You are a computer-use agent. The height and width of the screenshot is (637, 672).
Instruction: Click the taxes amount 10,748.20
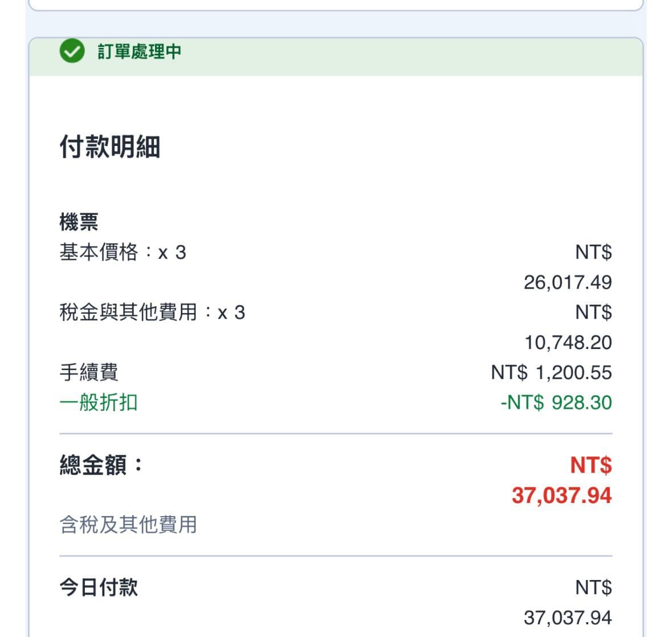pos(568,343)
